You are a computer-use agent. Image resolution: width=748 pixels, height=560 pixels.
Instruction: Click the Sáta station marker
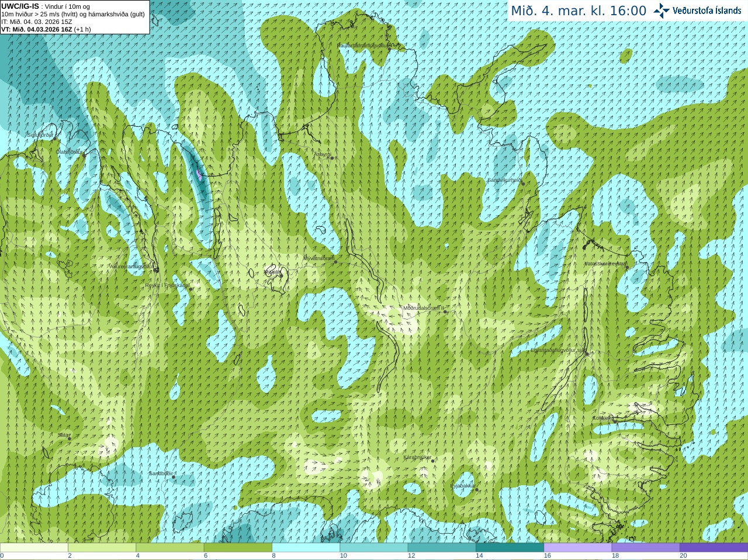tap(70, 438)
